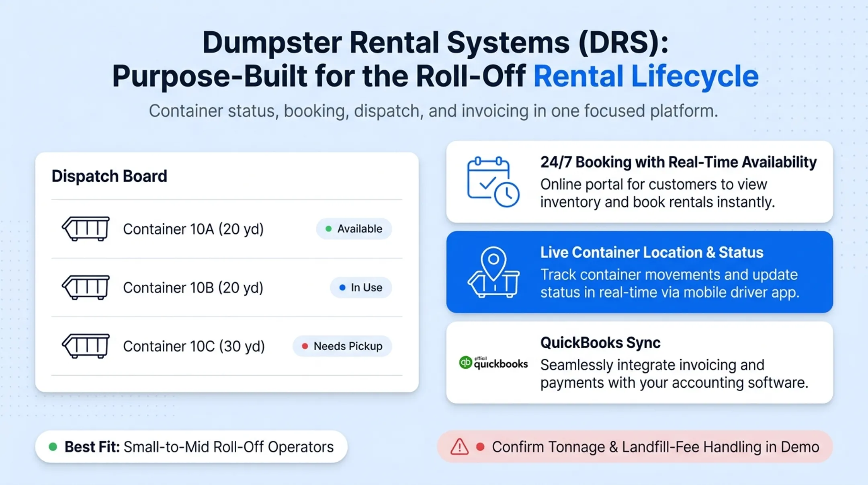Click the Container 10A dumpster icon
Image resolution: width=868 pixels, height=485 pixels.
point(86,228)
